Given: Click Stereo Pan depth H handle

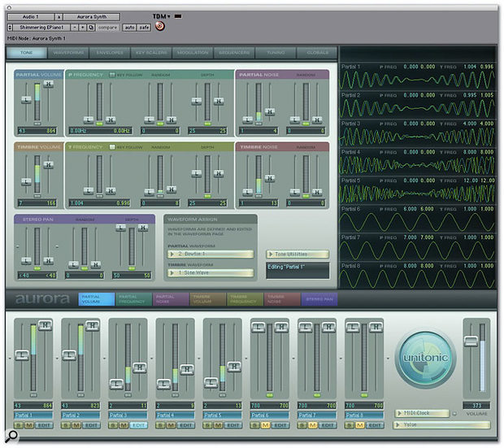Looking at the screenshot, I should click(x=143, y=228).
